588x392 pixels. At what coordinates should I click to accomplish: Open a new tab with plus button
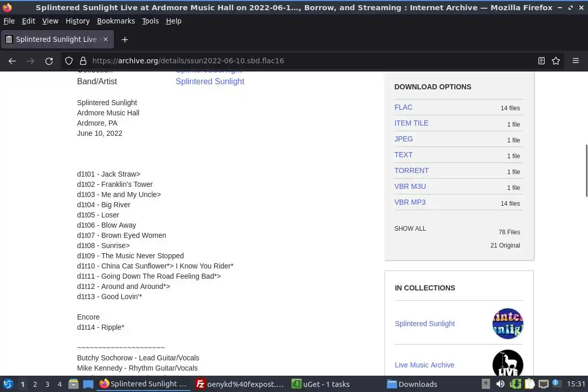(x=125, y=39)
